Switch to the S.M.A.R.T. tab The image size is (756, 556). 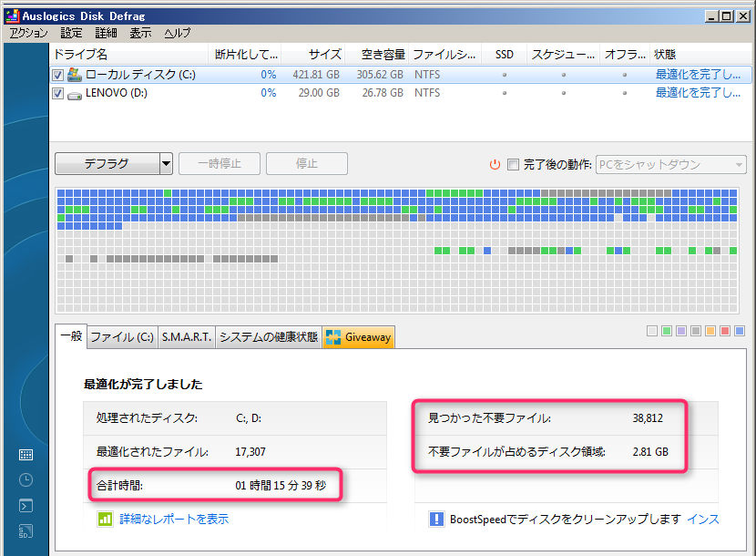(187, 337)
